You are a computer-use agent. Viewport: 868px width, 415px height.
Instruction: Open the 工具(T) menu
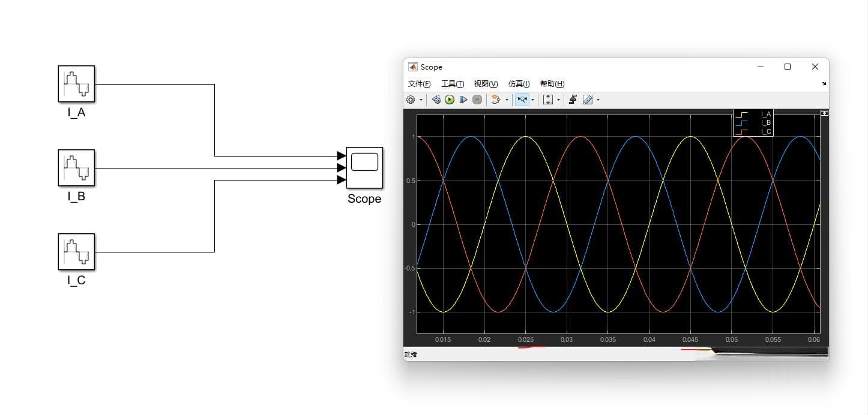pyautogui.click(x=453, y=84)
